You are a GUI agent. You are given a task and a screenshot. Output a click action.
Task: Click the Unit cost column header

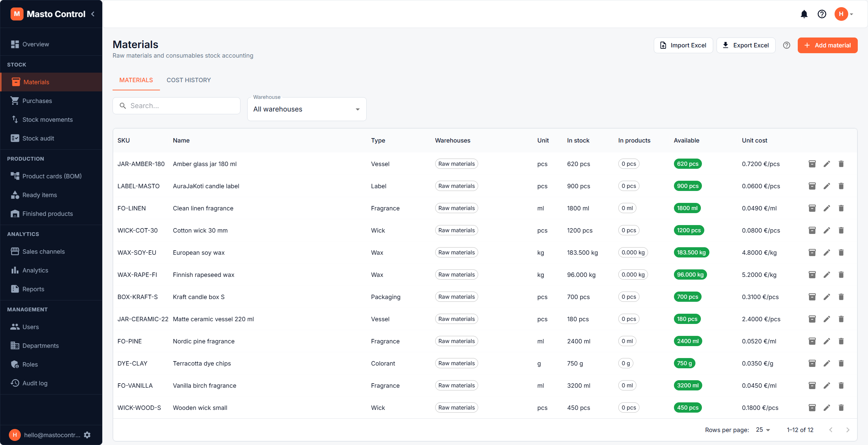click(x=754, y=140)
